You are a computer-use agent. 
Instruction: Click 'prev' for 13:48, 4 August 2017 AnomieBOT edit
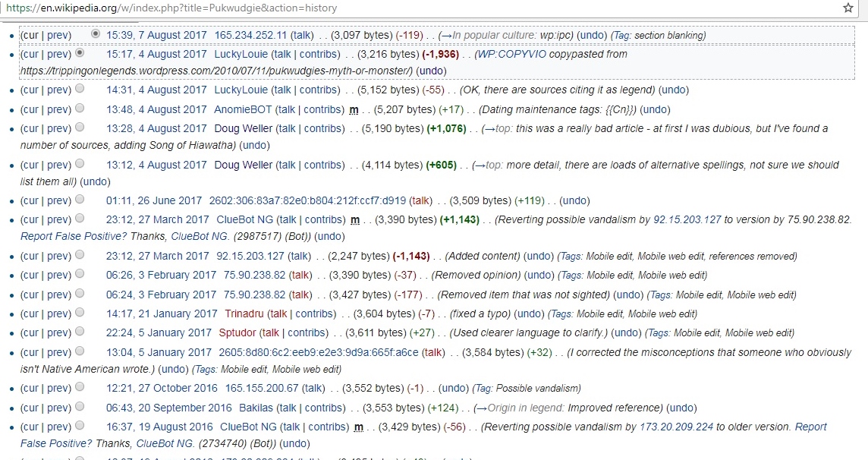58,109
